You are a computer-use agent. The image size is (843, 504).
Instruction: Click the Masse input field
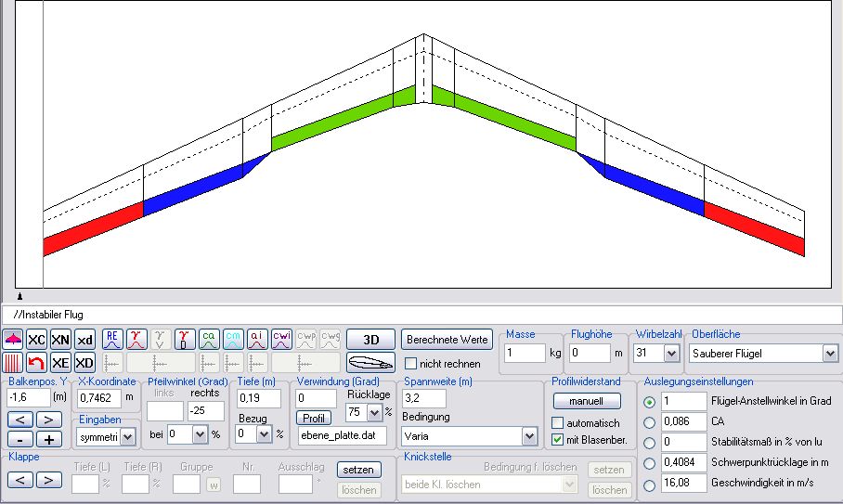pos(525,354)
